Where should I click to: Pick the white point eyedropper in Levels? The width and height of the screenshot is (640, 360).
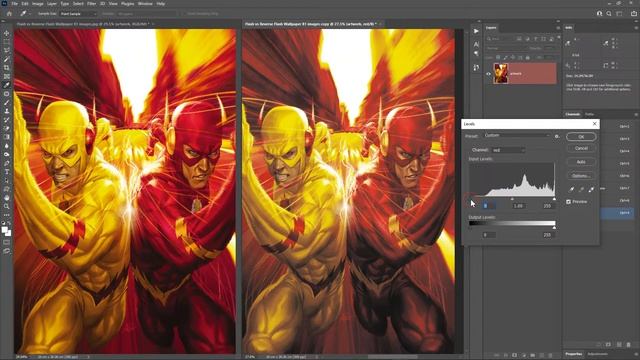591,189
